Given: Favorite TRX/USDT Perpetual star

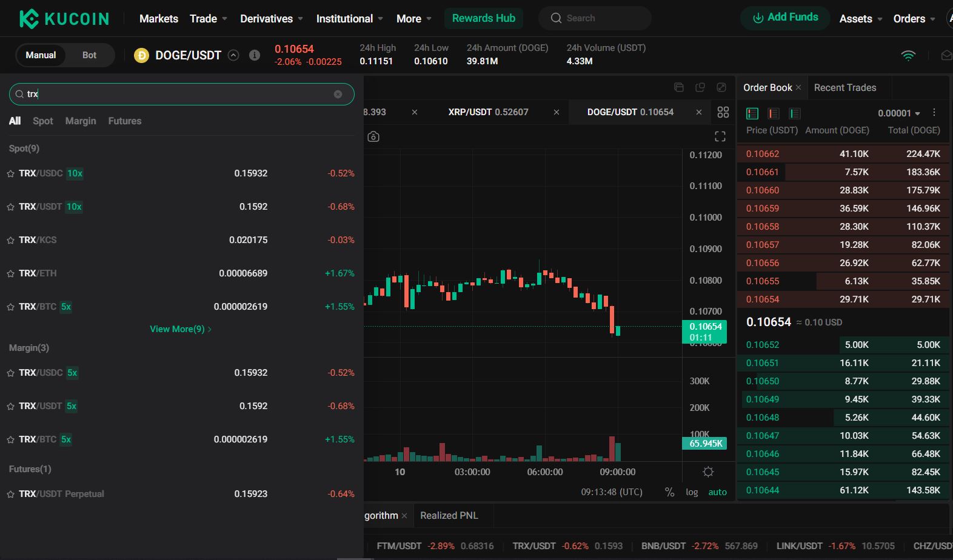Looking at the screenshot, I should (10, 494).
